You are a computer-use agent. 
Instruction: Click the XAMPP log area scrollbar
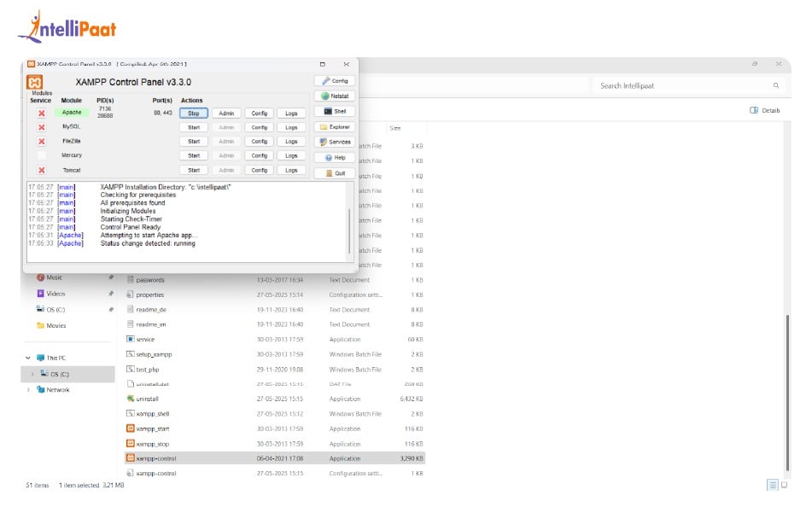pyautogui.click(x=349, y=230)
